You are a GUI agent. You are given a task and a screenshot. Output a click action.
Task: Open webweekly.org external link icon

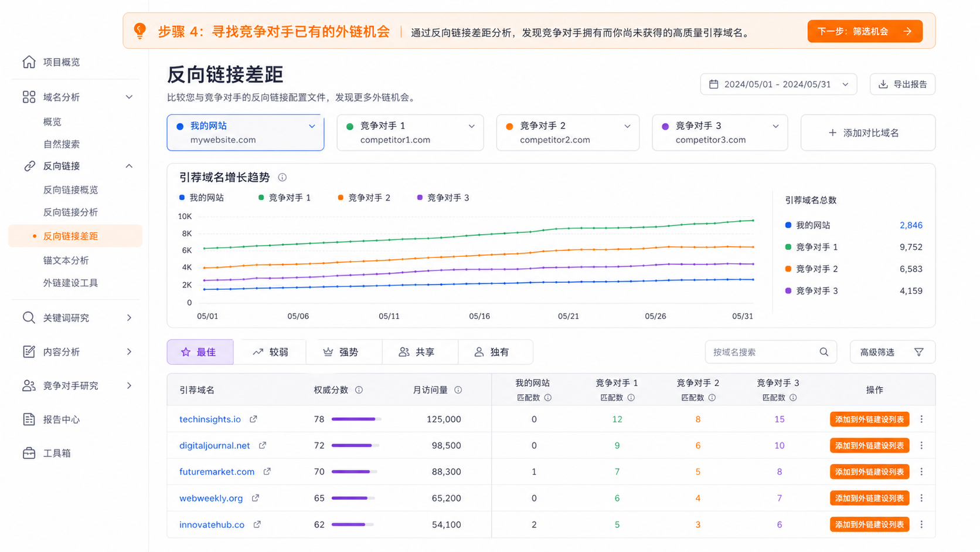(256, 498)
